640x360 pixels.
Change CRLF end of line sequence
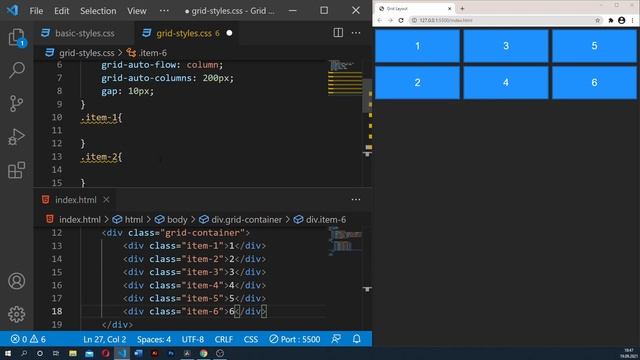tap(224, 339)
